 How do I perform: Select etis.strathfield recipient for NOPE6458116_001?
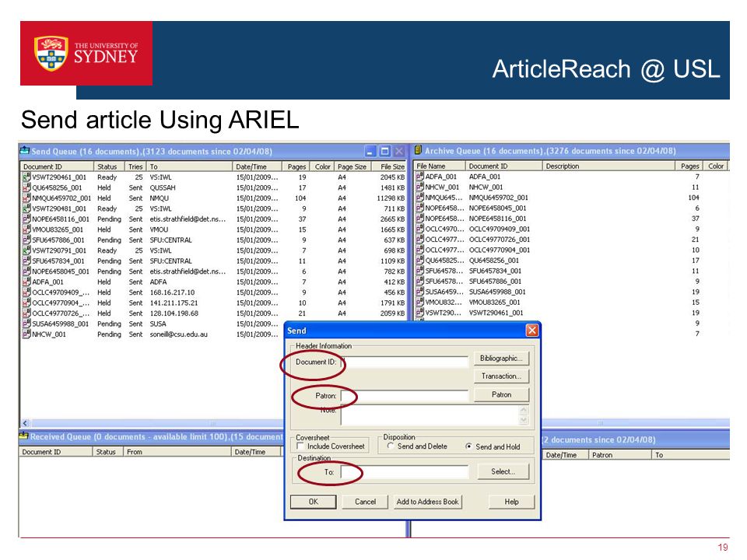188,219
